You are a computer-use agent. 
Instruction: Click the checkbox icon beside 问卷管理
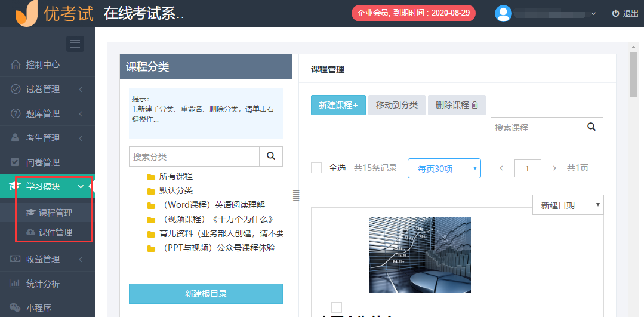pos(15,162)
